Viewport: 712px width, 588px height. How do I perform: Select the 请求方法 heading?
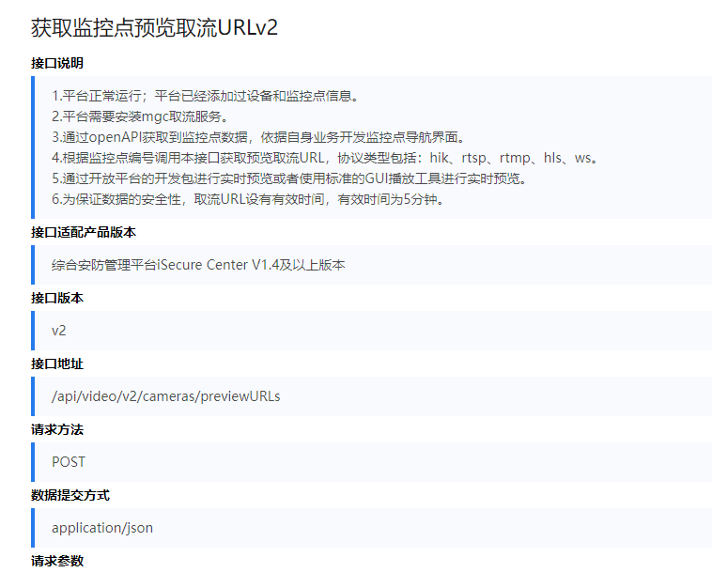coord(57,429)
